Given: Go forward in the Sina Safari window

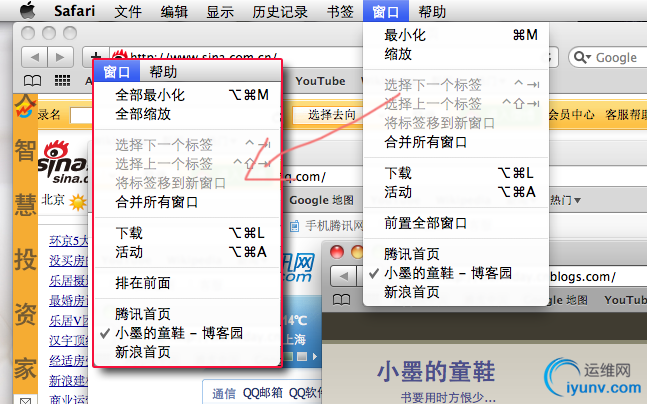Looking at the screenshot, I should pos(61,57).
